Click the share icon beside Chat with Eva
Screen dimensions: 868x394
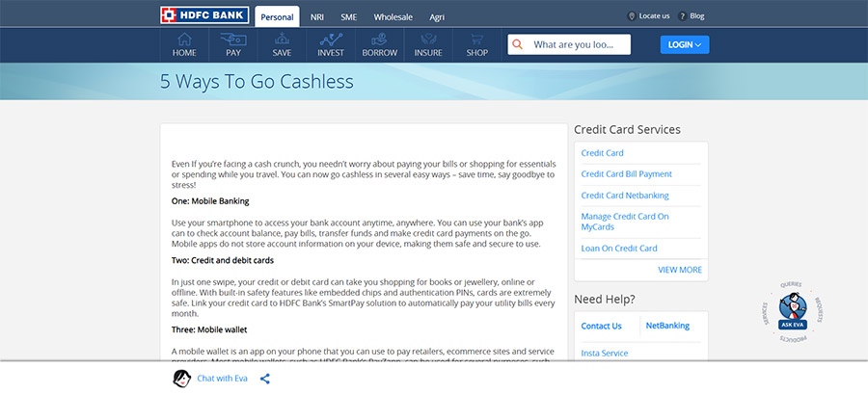265,380
